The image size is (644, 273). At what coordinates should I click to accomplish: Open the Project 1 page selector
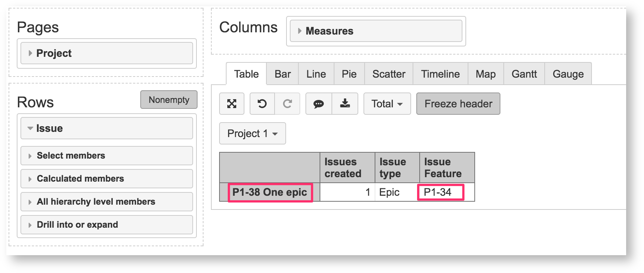[252, 133]
